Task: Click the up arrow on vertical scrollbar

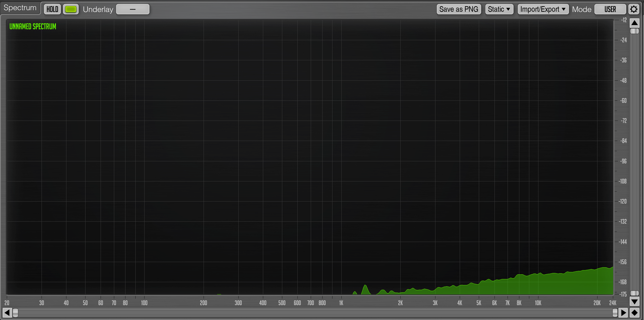Action: point(634,23)
